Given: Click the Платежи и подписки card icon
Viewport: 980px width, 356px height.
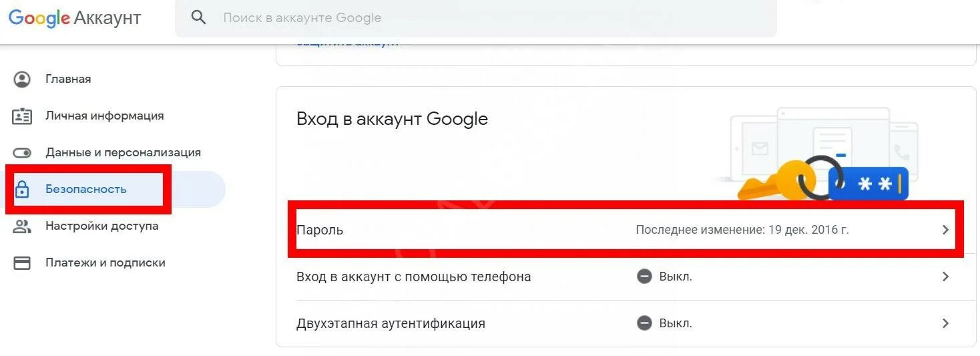Looking at the screenshot, I should pos(22,263).
